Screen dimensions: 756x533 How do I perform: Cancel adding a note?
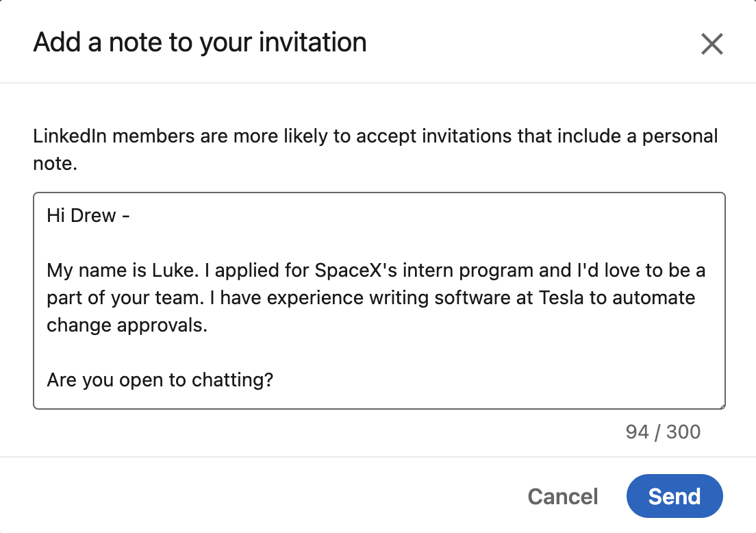[x=563, y=496]
